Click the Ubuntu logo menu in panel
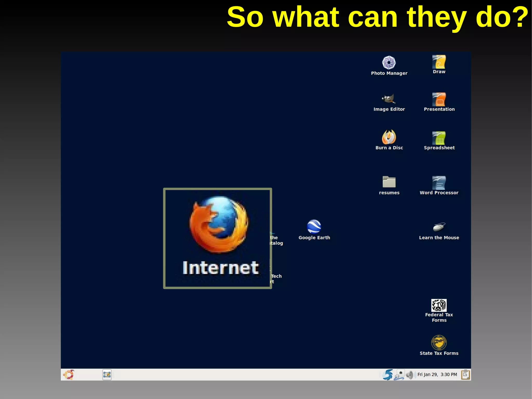This screenshot has width=532, height=399. pos(69,375)
